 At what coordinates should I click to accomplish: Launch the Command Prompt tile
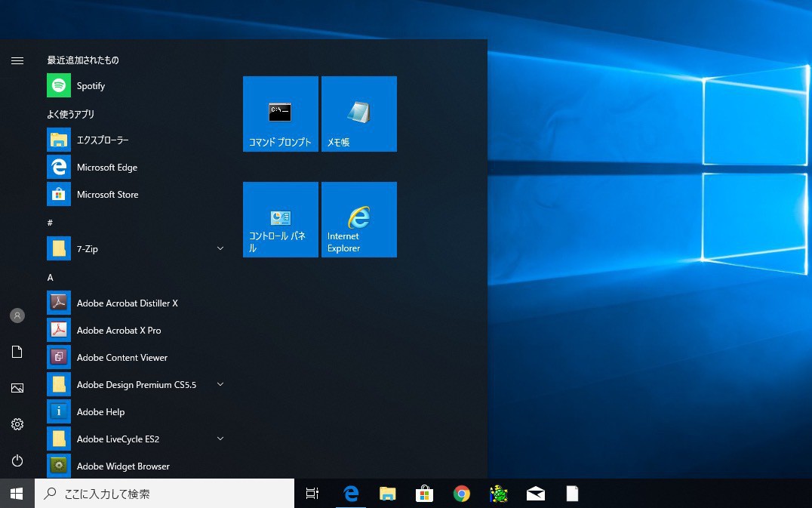point(280,114)
